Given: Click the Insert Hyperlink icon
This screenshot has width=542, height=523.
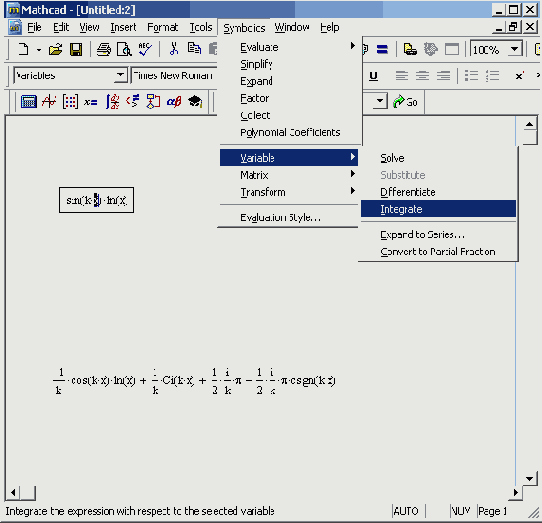Looking at the screenshot, I should pos(410,50).
